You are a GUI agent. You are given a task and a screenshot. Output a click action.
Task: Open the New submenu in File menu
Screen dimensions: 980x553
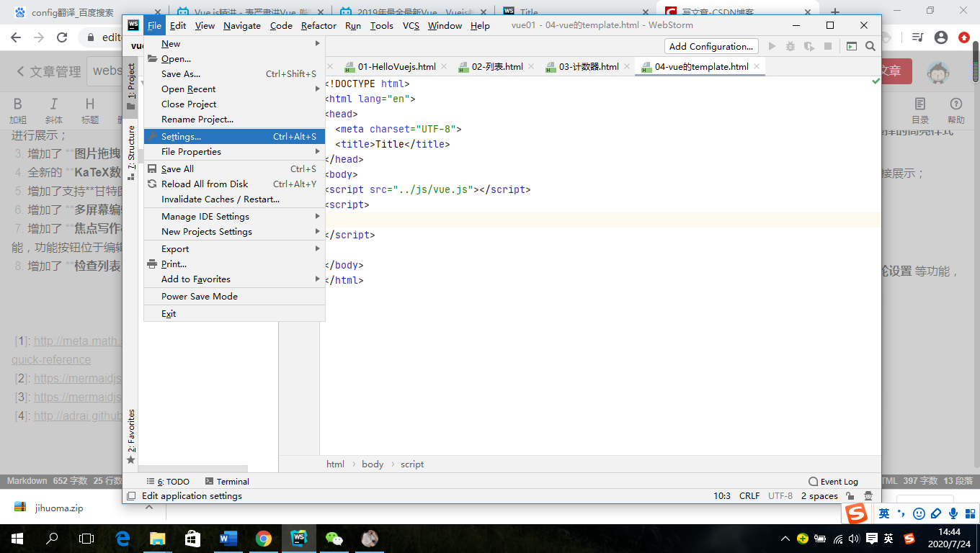[234, 44]
